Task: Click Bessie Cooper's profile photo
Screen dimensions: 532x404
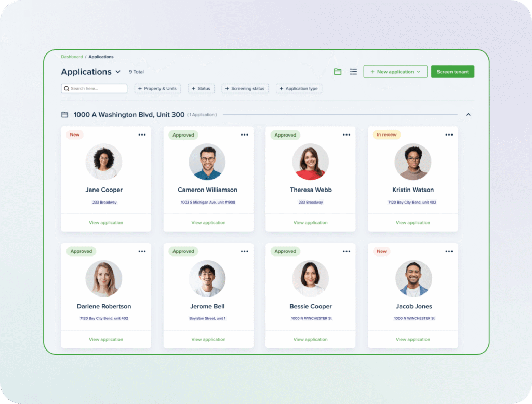Action: [311, 278]
